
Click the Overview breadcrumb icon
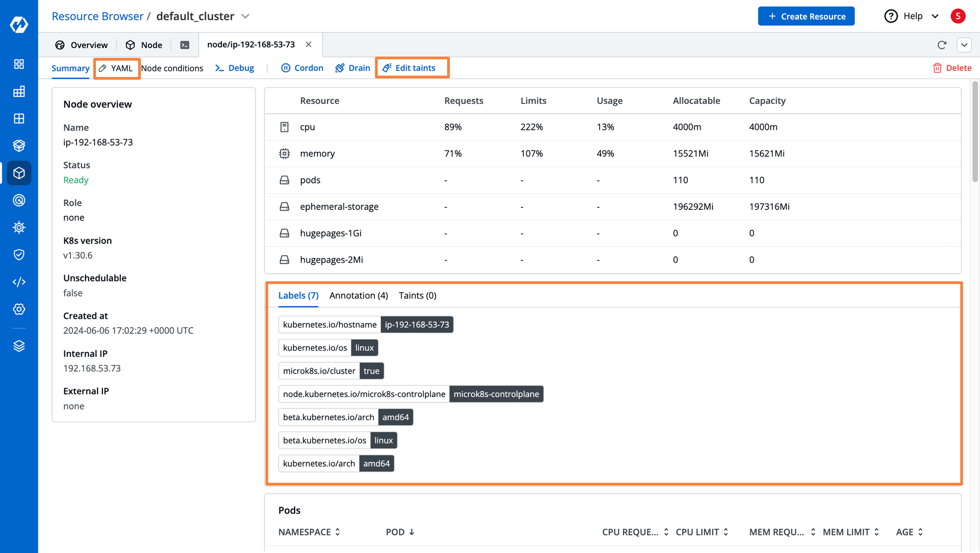[60, 44]
